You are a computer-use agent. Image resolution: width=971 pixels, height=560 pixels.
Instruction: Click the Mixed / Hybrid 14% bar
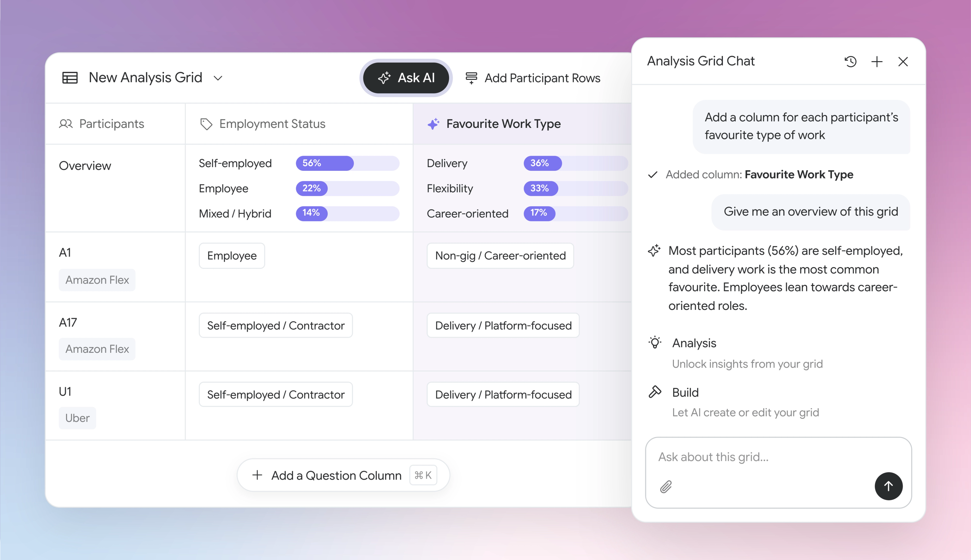click(x=347, y=214)
